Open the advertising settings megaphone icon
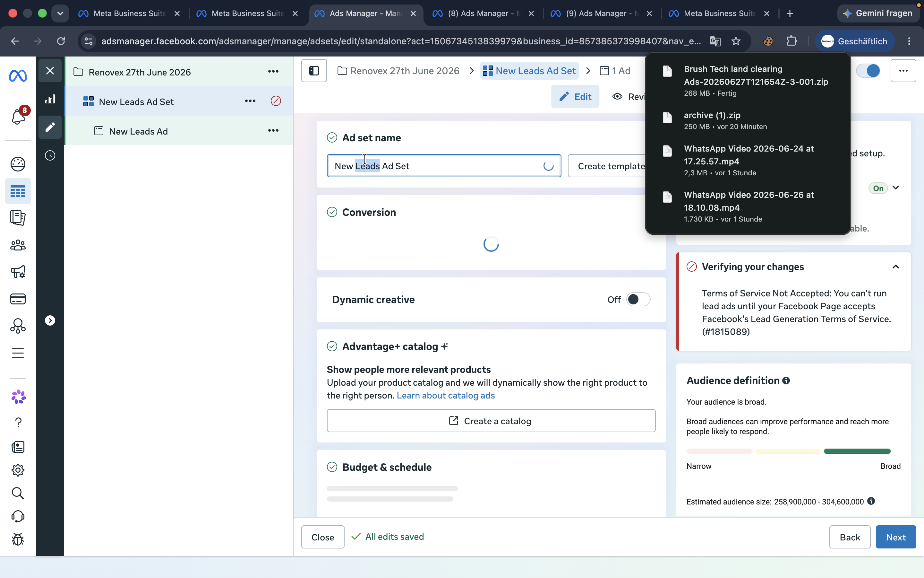 point(18,272)
